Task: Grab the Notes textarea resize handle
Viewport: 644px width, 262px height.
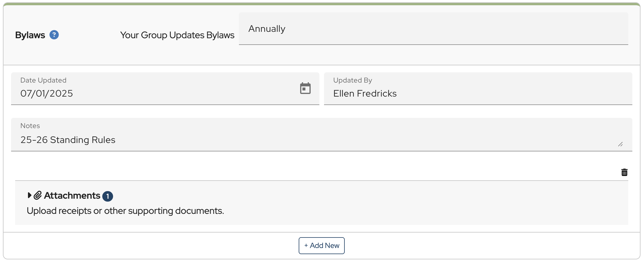Action: pyautogui.click(x=620, y=144)
